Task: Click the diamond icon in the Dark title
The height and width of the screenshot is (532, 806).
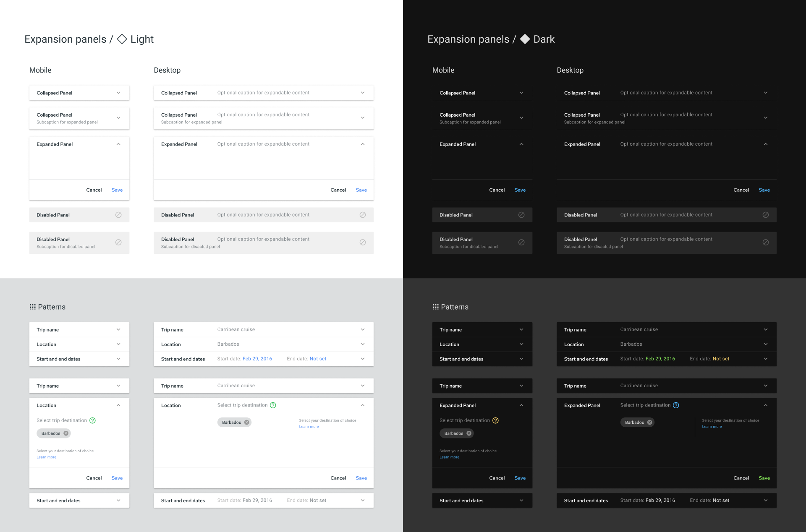Action: pyautogui.click(x=525, y=39)
